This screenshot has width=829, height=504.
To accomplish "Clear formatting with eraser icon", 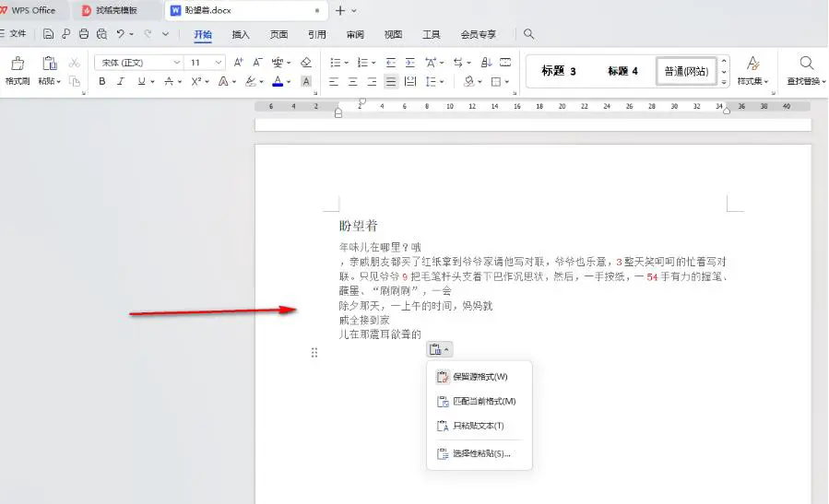I will (305, 63).
